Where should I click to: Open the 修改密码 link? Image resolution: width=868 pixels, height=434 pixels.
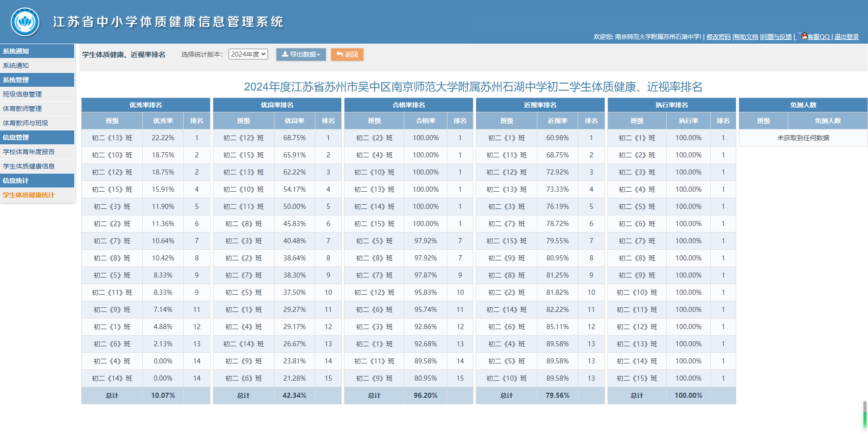[718, 37]
